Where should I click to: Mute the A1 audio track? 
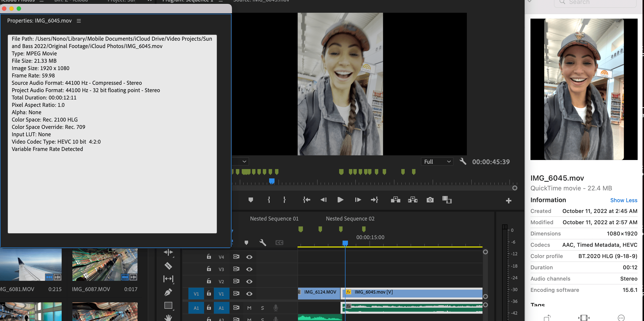[x=249, y=308]
